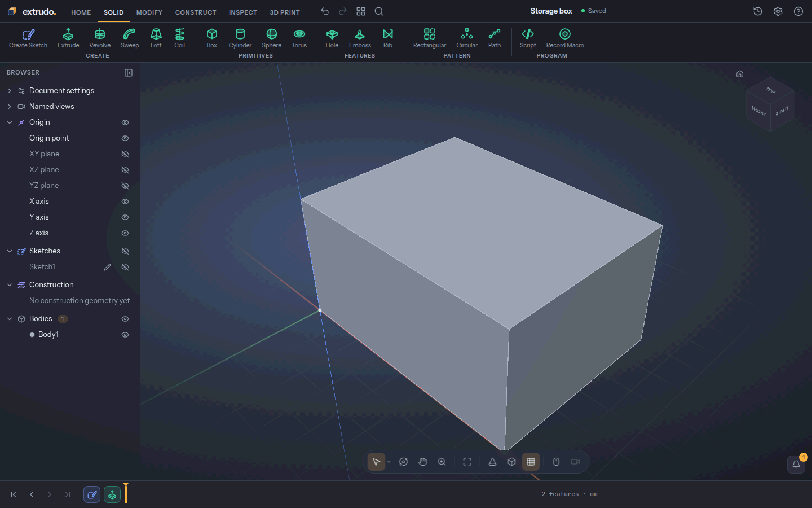Screen dimensions: 812x508
Task: Collapse the Sketches group
Action: [10, 251]
